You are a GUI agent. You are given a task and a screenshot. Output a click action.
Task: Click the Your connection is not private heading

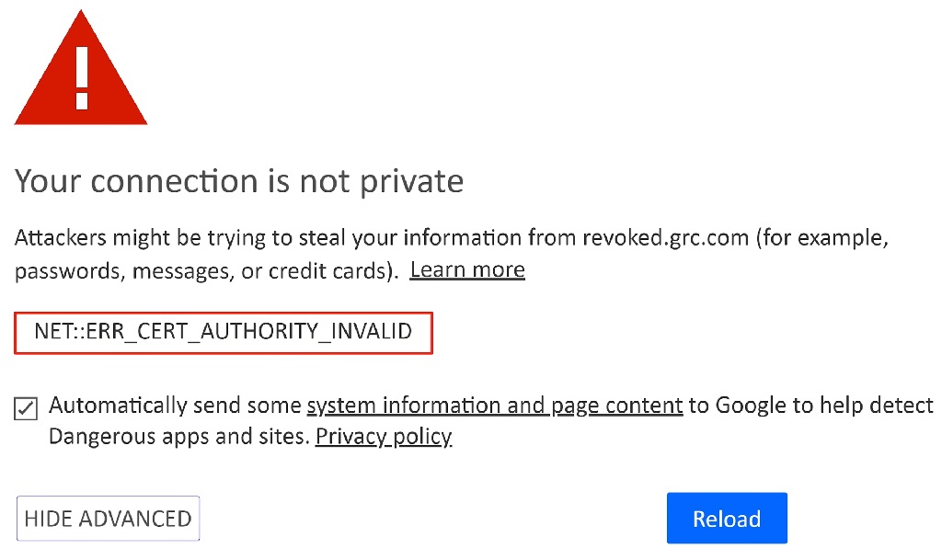(239, 181)
